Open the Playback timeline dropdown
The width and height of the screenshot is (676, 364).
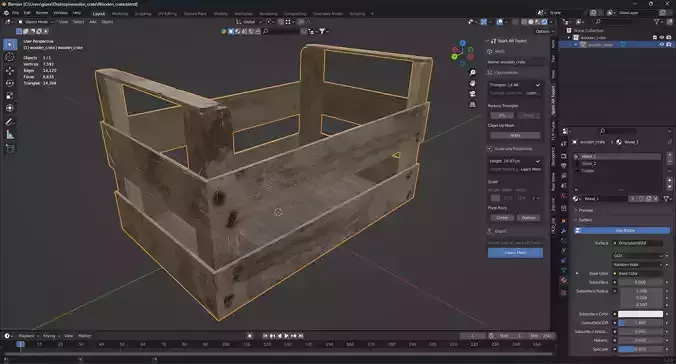pyautogui.click(x=28, y=336)
